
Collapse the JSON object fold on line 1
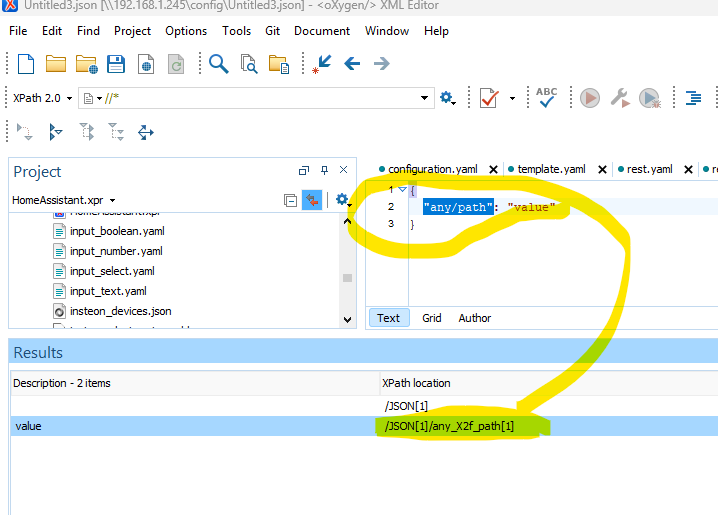tap(402, 189)
